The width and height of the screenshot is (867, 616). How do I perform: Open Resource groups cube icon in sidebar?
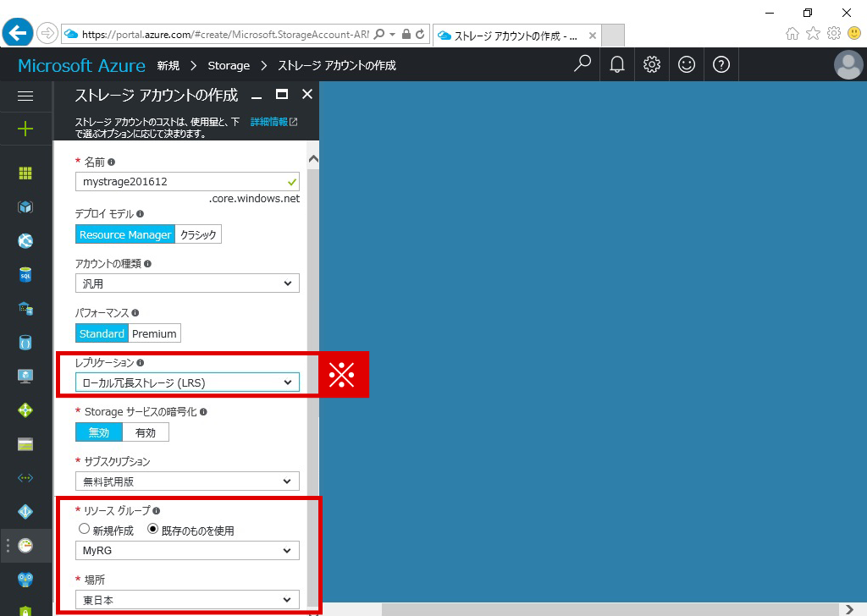pos(25,207)
